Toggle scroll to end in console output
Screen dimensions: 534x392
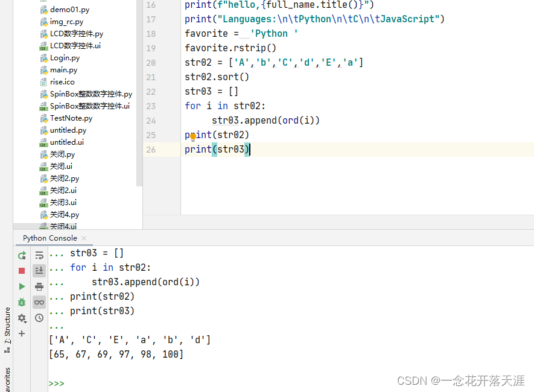(39, 271)
